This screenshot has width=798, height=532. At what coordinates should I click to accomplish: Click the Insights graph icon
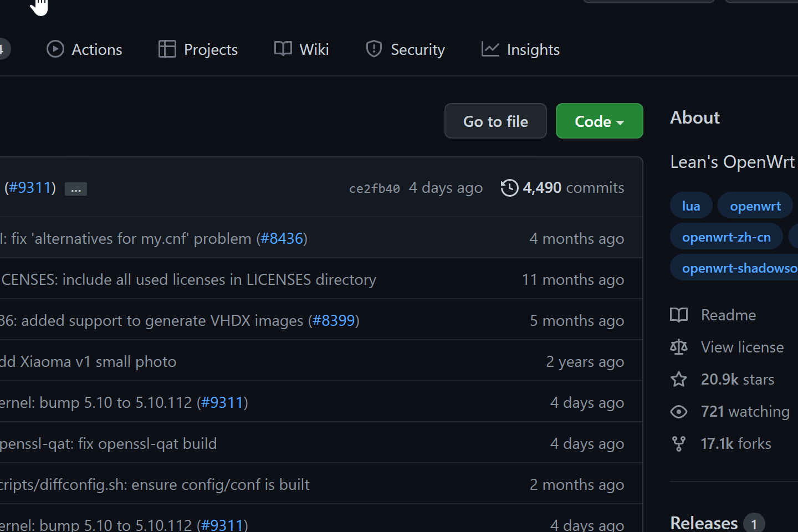point(490,49)
